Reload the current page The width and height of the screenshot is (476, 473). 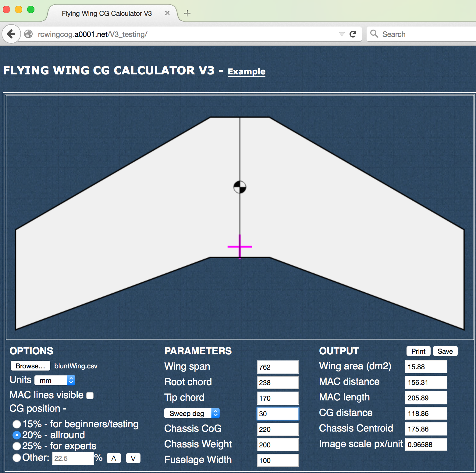353,34
